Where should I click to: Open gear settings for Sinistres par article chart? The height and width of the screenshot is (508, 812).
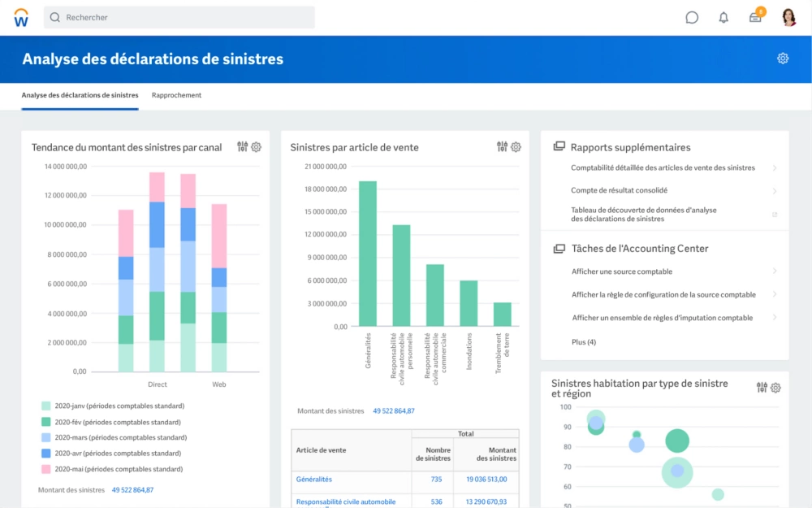[516, 147]
